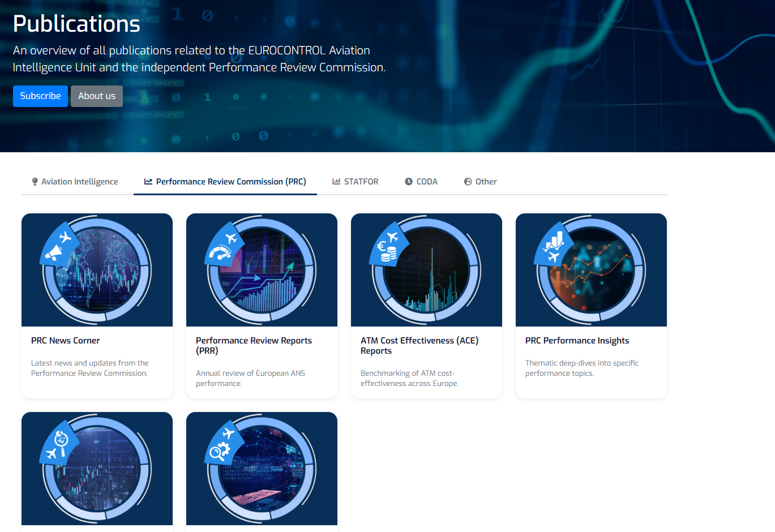Click the clock icon beside CODA
775x532 pixels.
click(x=409, y=182)
